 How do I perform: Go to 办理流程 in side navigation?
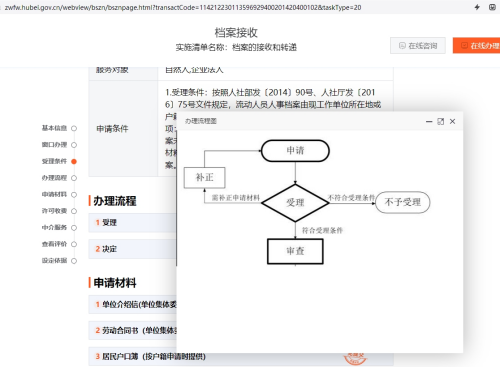(x=59, y=178)
